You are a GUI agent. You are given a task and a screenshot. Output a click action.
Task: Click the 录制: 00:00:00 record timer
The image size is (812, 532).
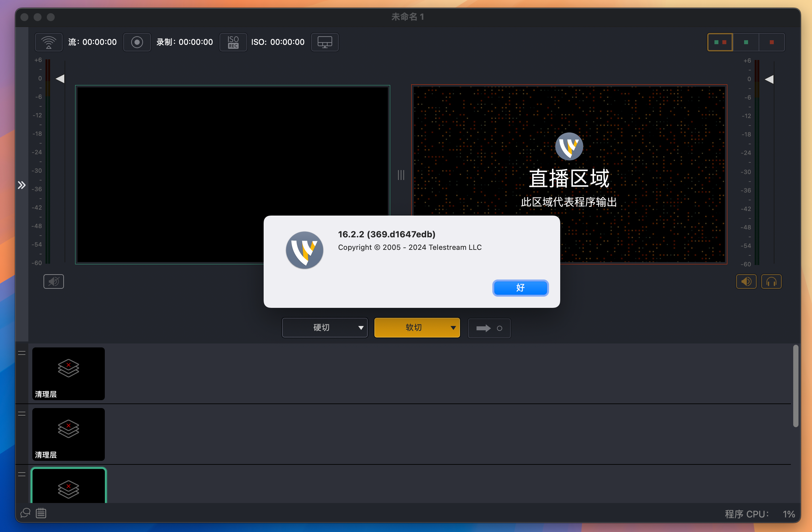coord(185,42)
